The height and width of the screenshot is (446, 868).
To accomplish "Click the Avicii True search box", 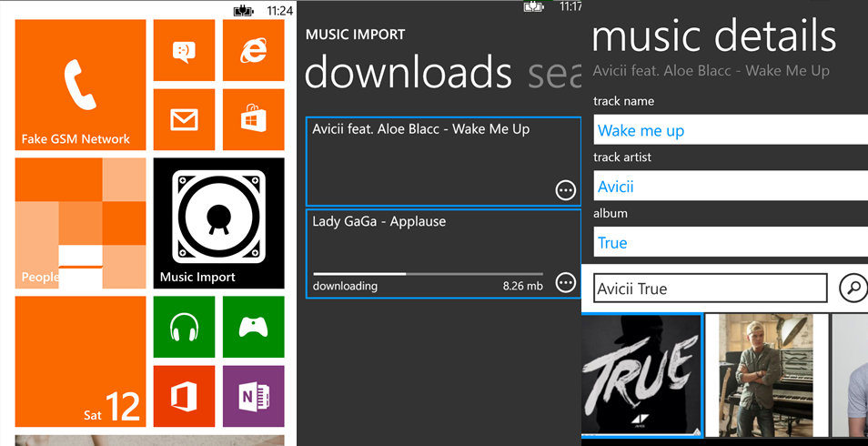I will pyautogui.click(x=711, y=289).
